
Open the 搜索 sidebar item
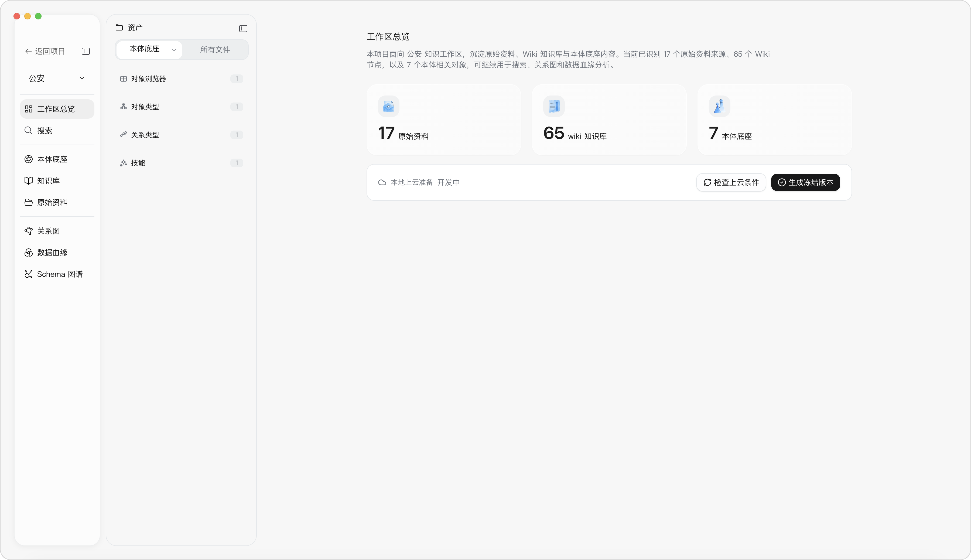57,130
